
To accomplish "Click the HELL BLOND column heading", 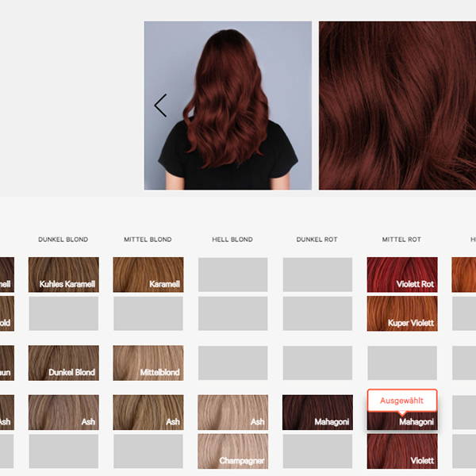I will click(232, 240).
